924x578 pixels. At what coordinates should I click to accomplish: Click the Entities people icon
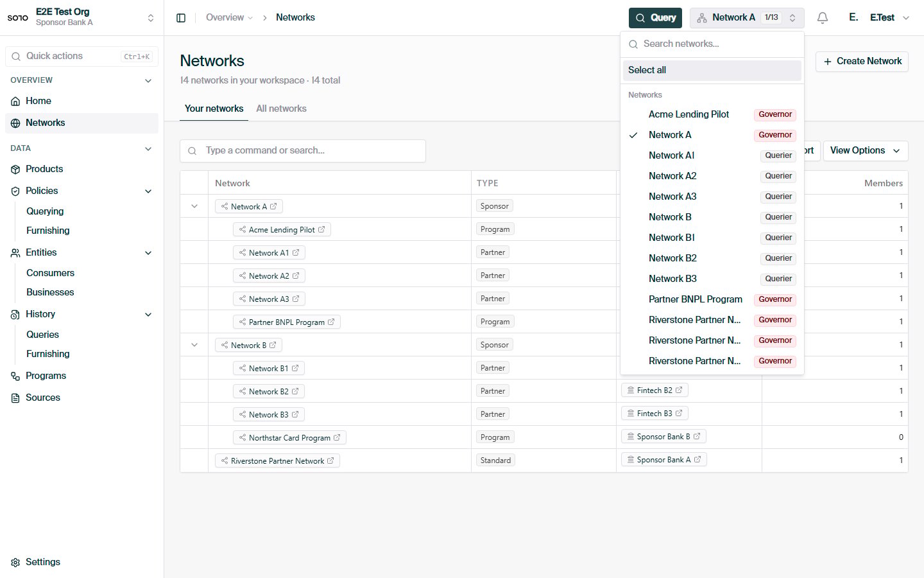click(15, 253)
